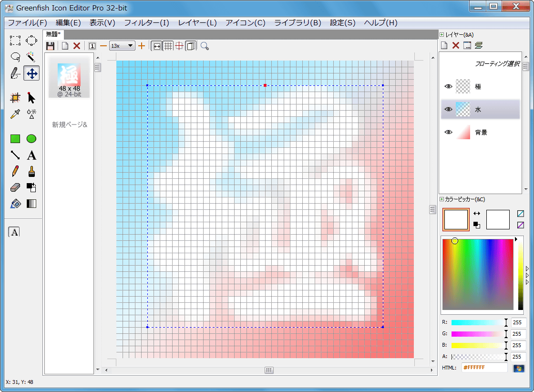The height and width of the screenshot is (392, 534).
Task: Open the ライブラリ(B) menu
Action: [x=298, y=23]
